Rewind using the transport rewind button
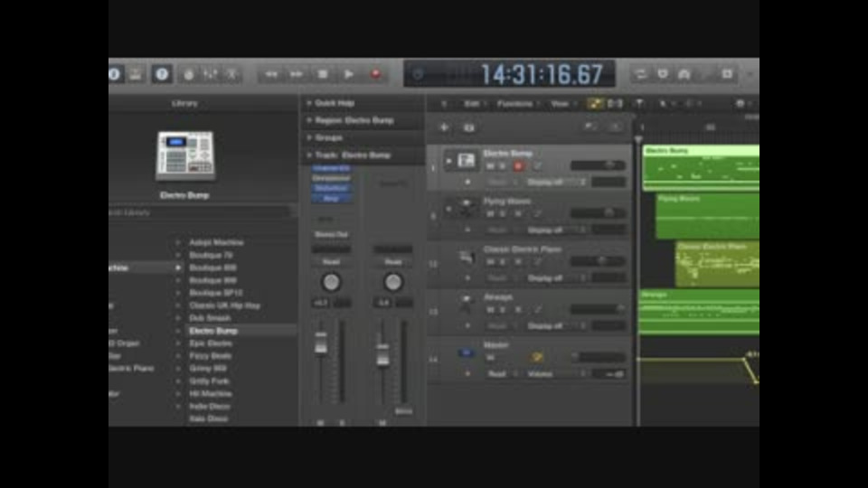Viewport: 868px width, 488px height. pos(270,74)
